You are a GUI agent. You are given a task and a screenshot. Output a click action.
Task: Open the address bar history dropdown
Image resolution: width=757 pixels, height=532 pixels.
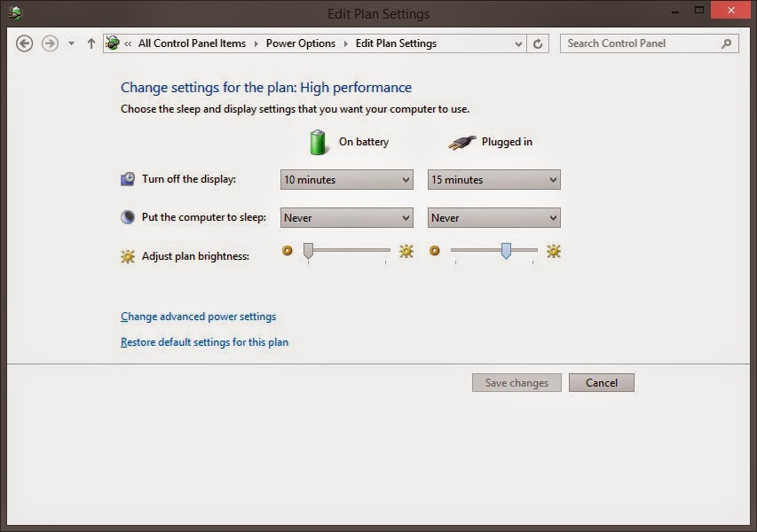(519, 43)
